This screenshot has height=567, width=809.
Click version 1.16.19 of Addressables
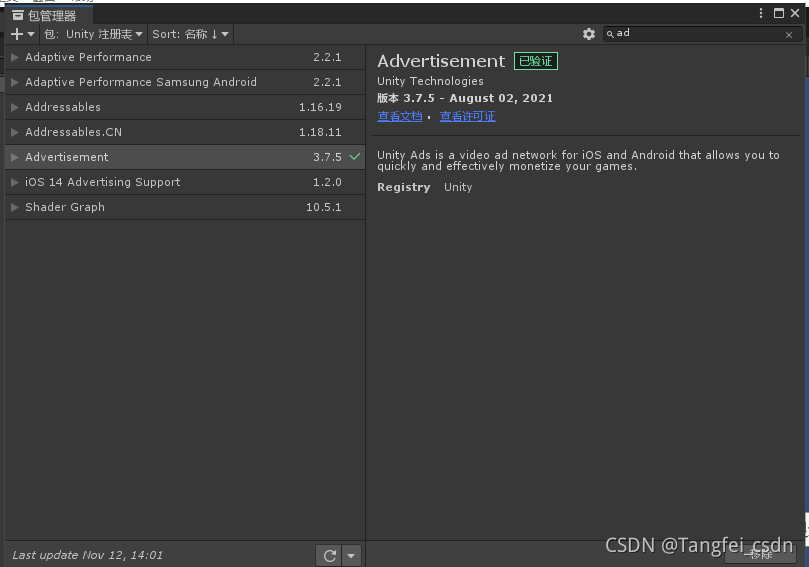point(320,107)
